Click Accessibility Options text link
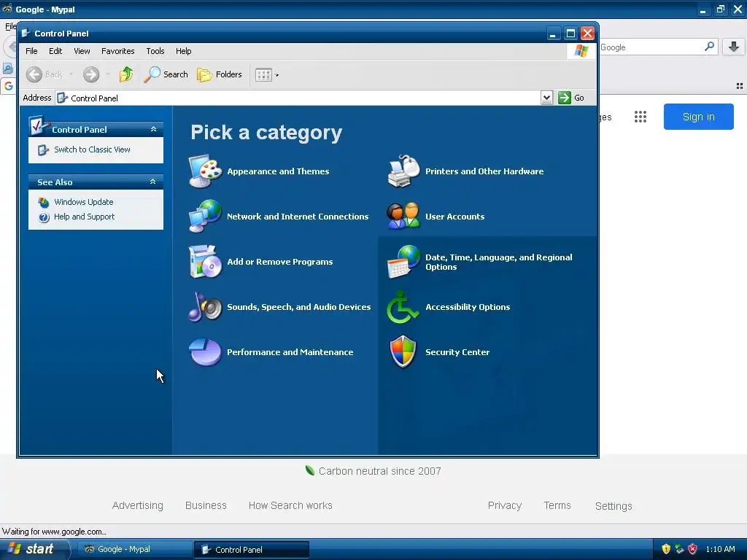747x560 pixels. [x=468, y=307]
